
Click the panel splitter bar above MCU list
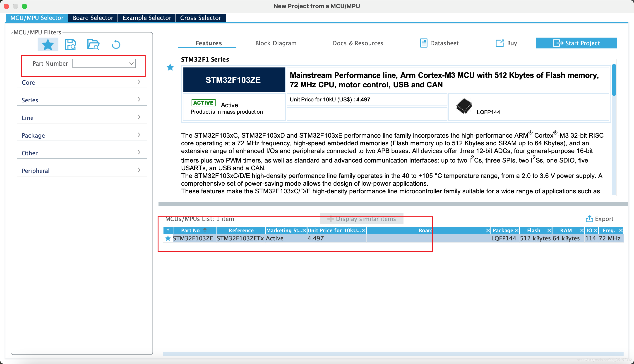click(x=393, y=204)
